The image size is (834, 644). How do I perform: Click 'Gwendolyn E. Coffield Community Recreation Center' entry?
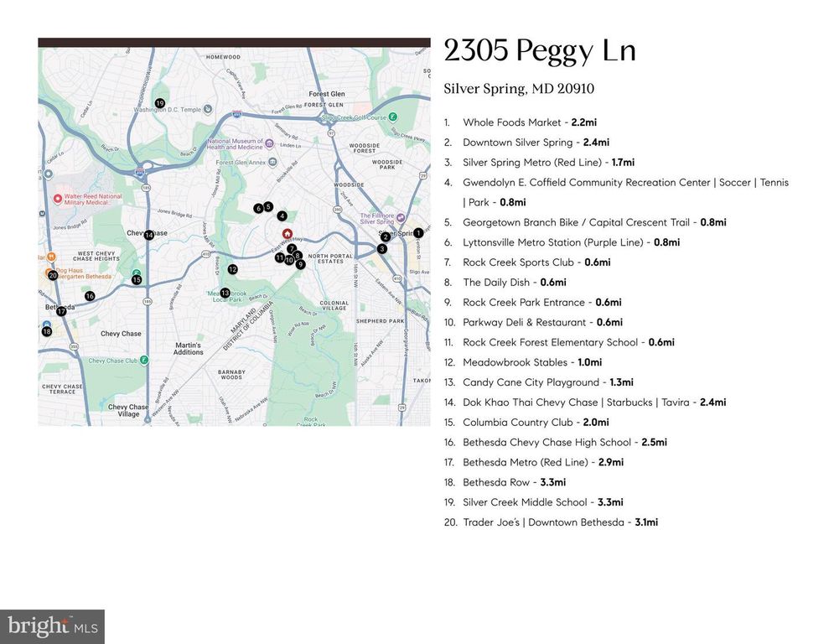pyautogui.click(x=616, y=192)
